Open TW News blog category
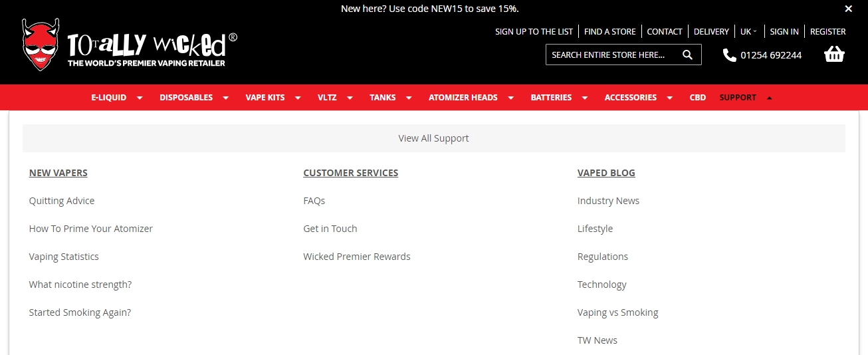The height and width of the screenshot is (355, 868). pos(597,340)
